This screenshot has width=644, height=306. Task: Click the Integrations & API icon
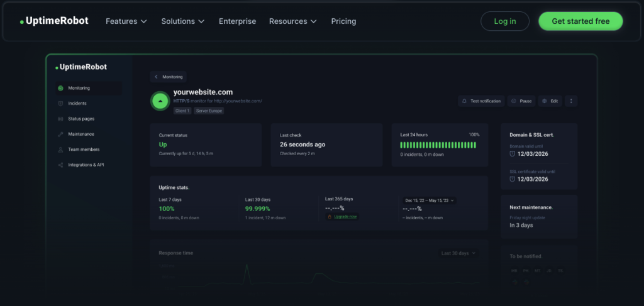pyautogui.click(x=60, y=165)
